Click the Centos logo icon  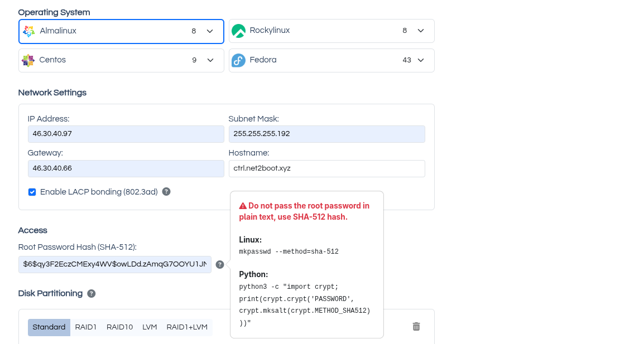click(28, 60)
